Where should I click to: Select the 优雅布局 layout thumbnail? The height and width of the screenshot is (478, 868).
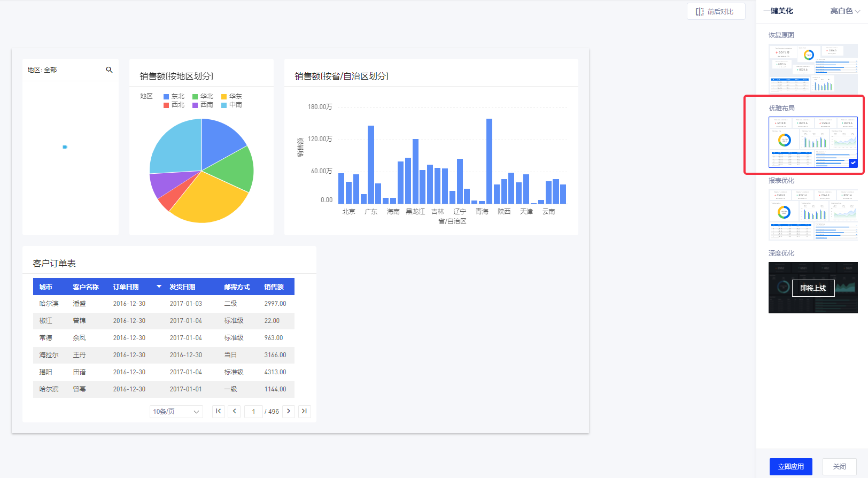point(812,142)
